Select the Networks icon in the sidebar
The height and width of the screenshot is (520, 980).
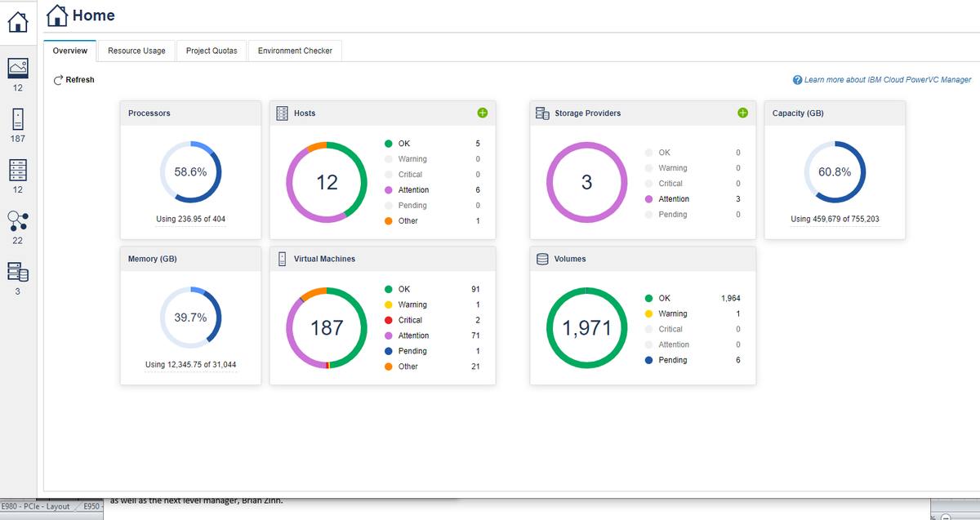16,219
